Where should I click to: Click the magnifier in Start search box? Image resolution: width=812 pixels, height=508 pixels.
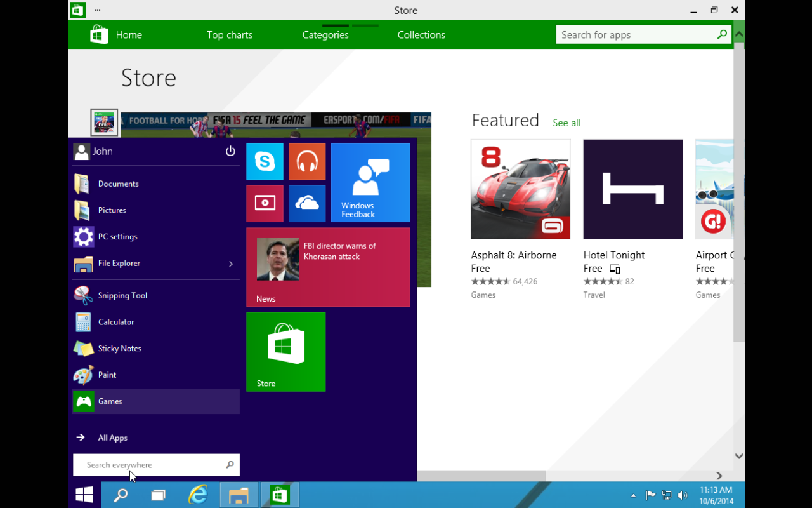click(230, 465)
